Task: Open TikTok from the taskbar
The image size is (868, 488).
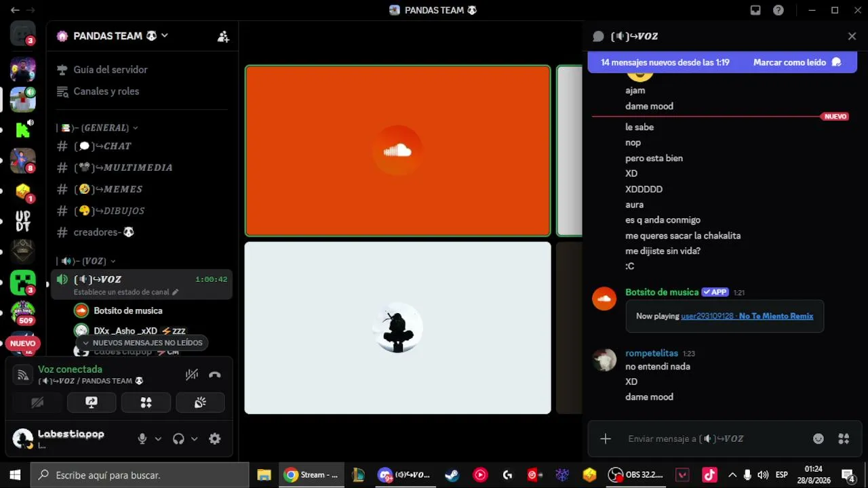Action: tap(709, 475)
